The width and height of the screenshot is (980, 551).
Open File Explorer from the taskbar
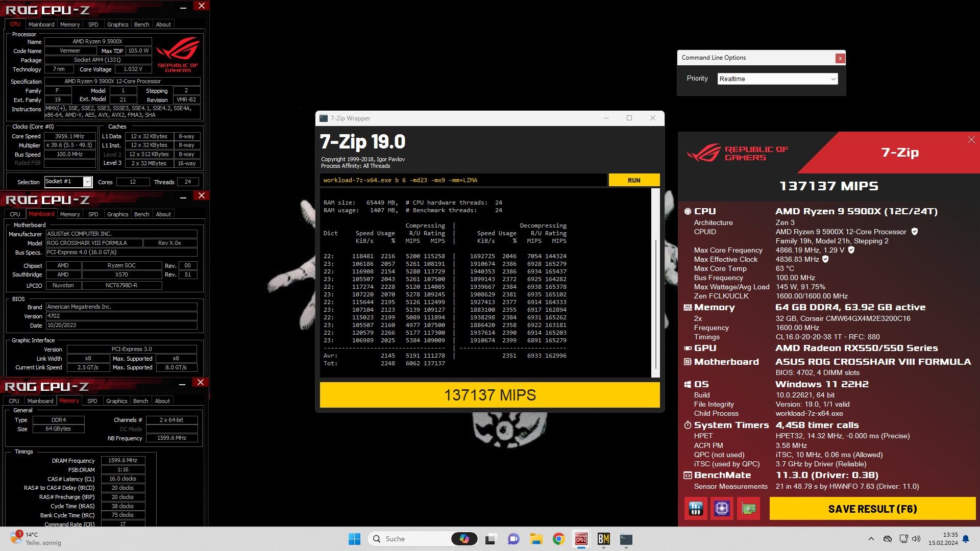pyautogui.click(x=536, y=539)
